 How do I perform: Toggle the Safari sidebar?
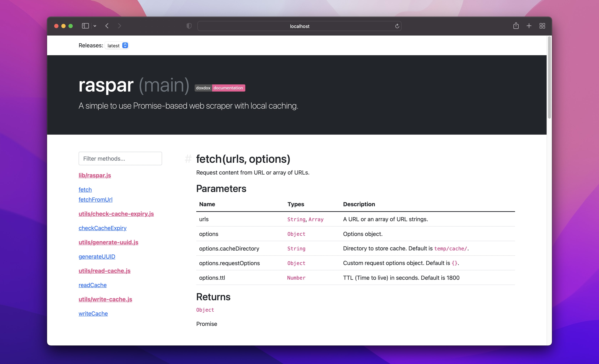pos(85,26)
